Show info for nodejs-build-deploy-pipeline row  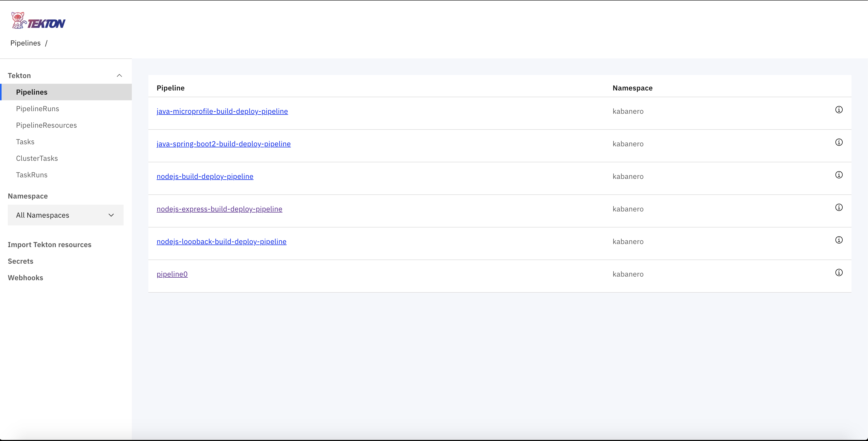839,175
